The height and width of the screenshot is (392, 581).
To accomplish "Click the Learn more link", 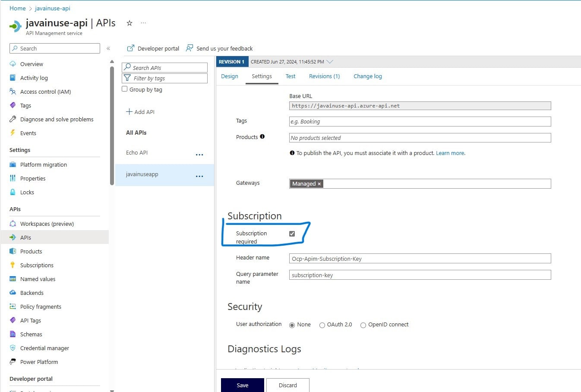I will click(450, 153).
